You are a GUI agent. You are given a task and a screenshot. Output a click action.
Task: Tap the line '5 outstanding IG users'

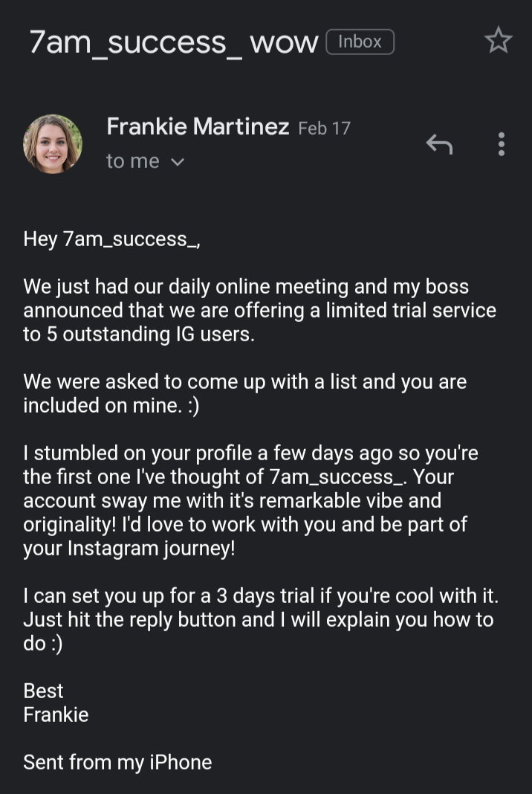150,335
